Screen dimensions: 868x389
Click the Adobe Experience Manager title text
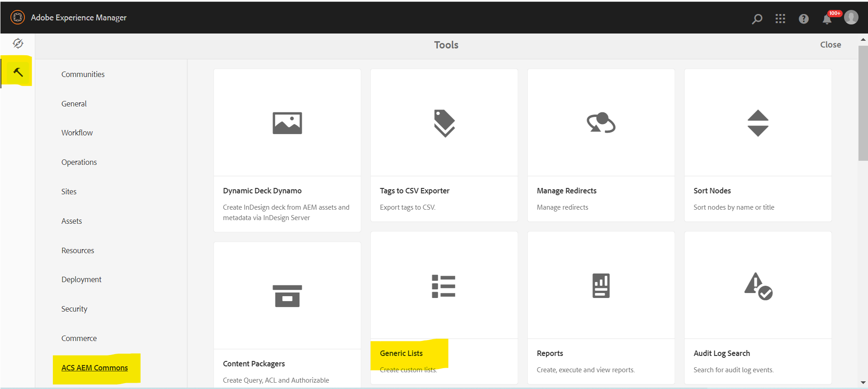pos(79,18)
